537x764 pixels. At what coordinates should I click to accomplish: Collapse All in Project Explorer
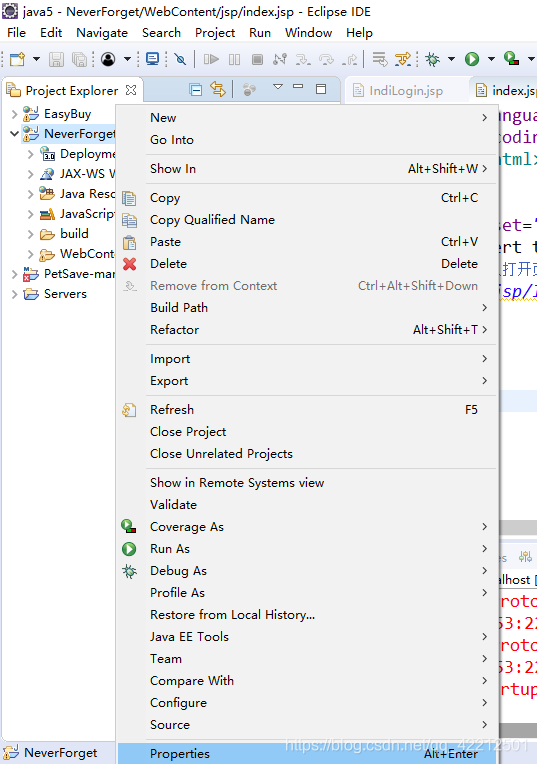196,90
